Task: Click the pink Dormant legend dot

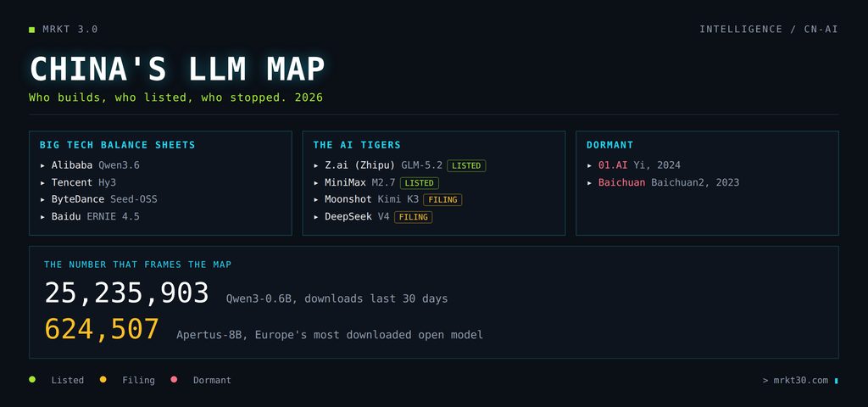Action: click(174, 379)
